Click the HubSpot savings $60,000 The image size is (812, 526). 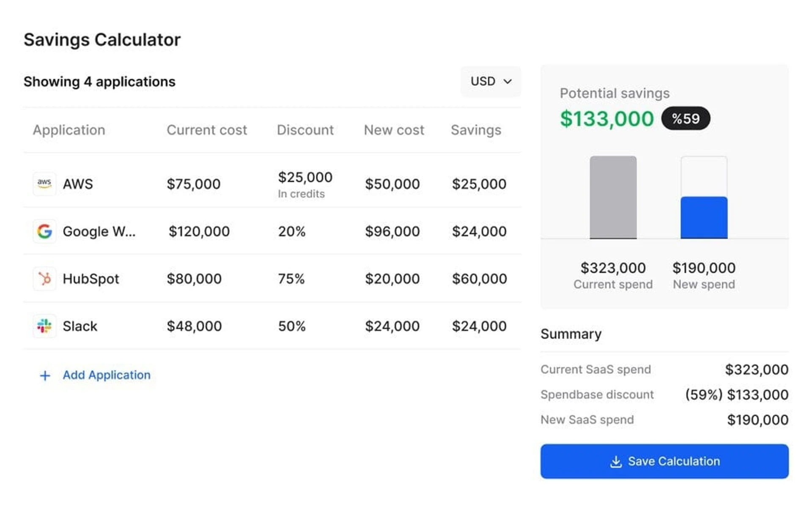[480, 279]
